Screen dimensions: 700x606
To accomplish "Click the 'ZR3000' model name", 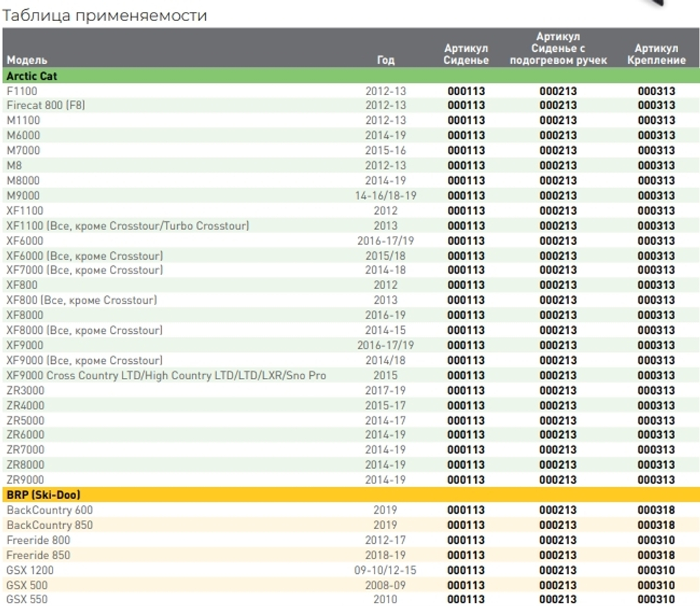I will coord(25,390).
